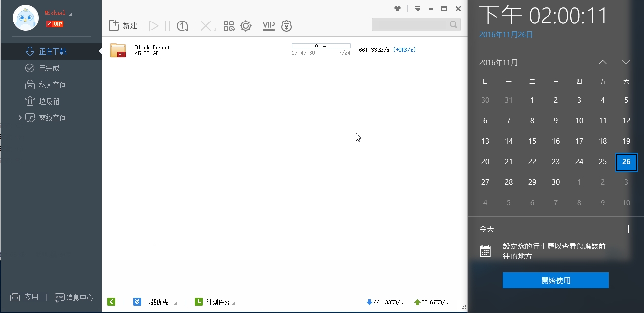Click the 661.33KB/s speed in task row
Image resolution: width=644 pixels, height=313 pixels.
374,50
